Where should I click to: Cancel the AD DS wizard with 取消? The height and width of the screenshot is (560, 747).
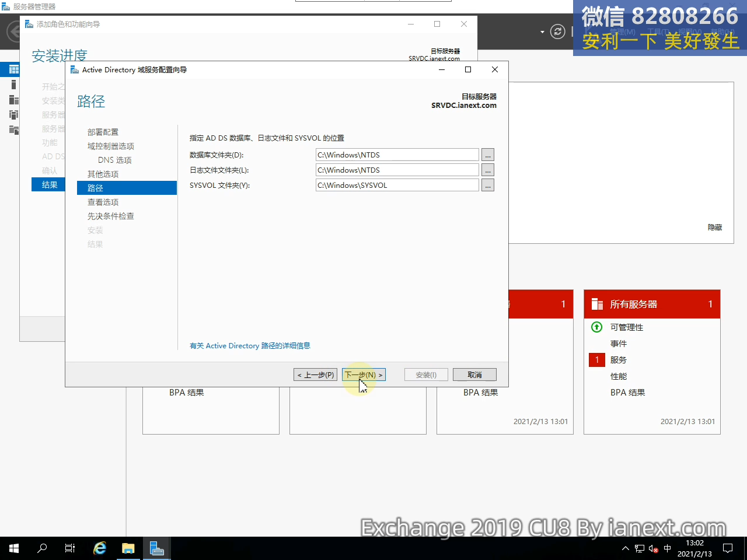pos(474,374)
